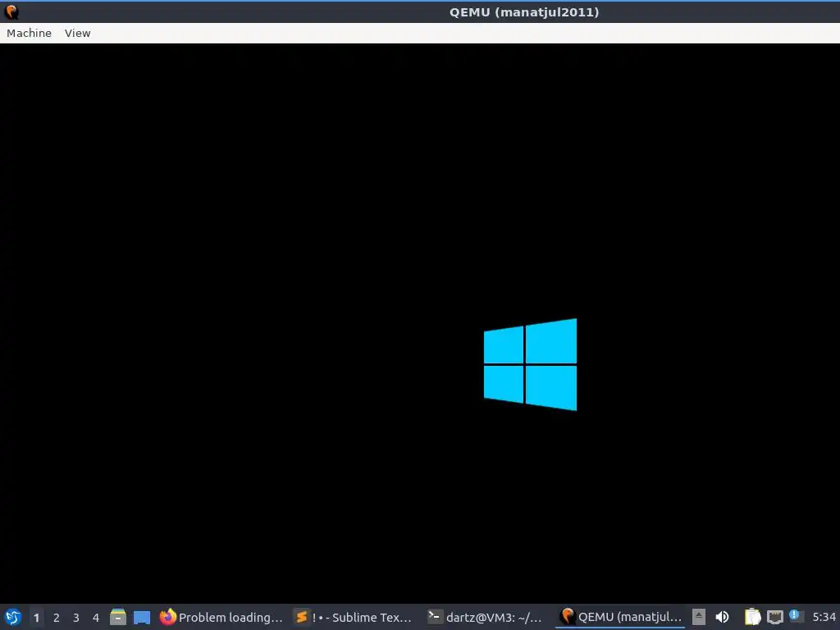Open the LXQt application menu launcher
The image size is (840, 630).
point(13,617)
